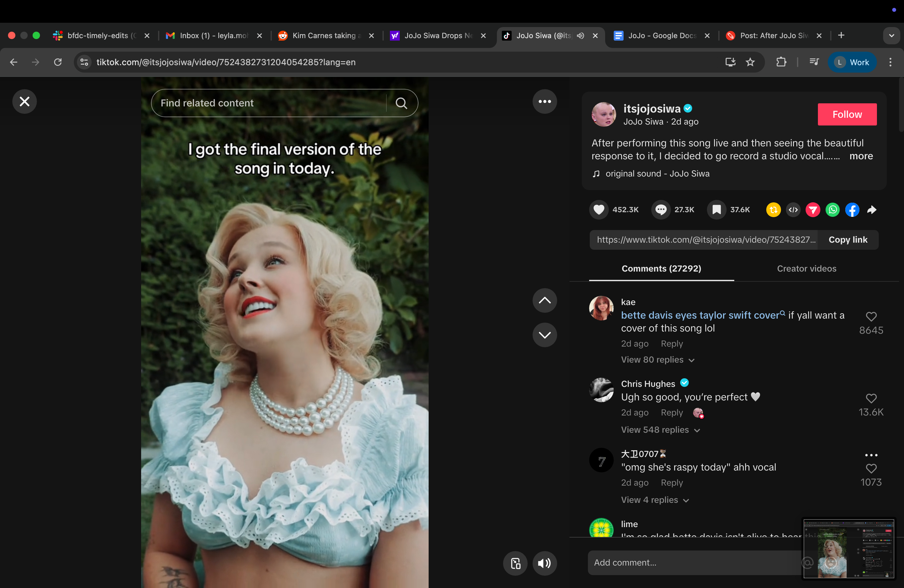Open the three-dots video options menu
This screenshot has height=588, width=904.
545,101
